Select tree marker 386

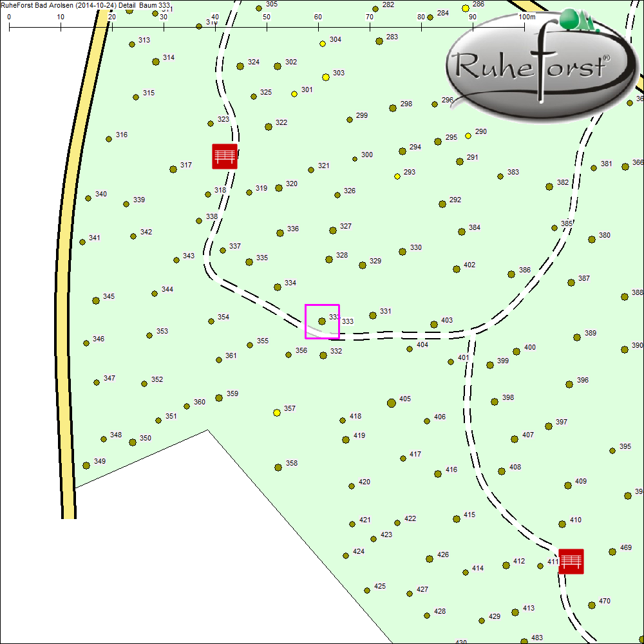[x=511, y=274]
